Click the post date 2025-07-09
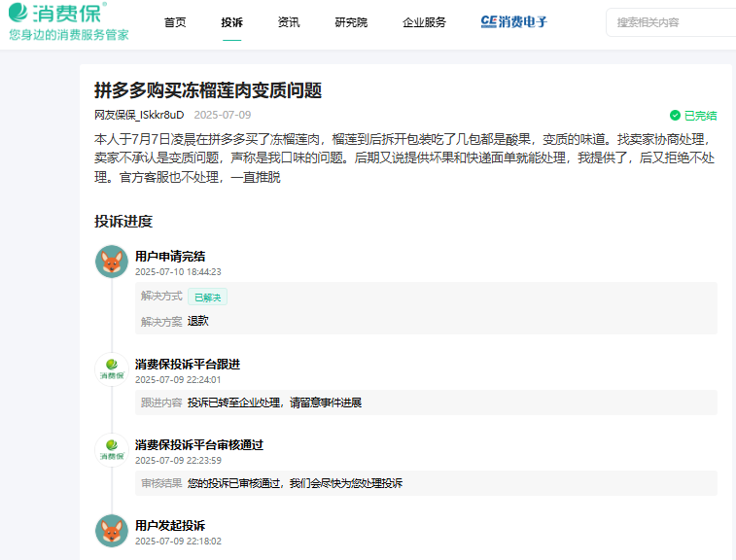Image resolution: width=736 pixels, height=560 pixels. pyautogui.click(x=223, y=115)
